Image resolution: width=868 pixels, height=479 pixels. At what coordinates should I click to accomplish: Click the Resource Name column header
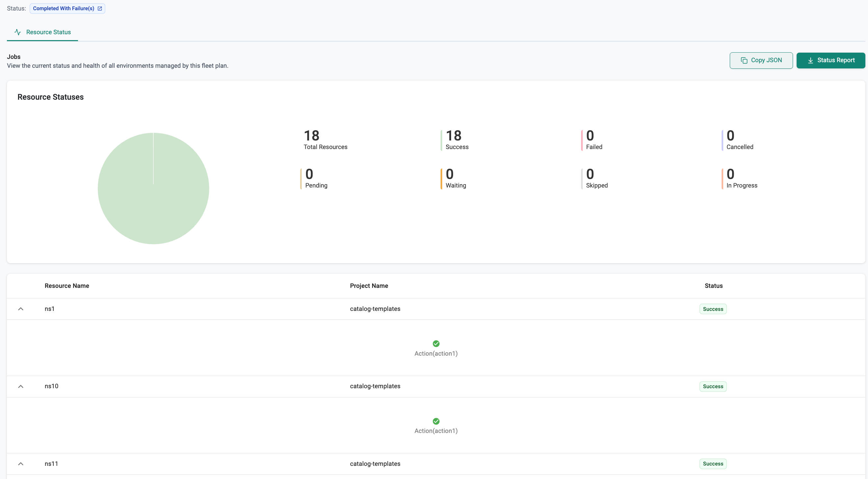[67, 286]
